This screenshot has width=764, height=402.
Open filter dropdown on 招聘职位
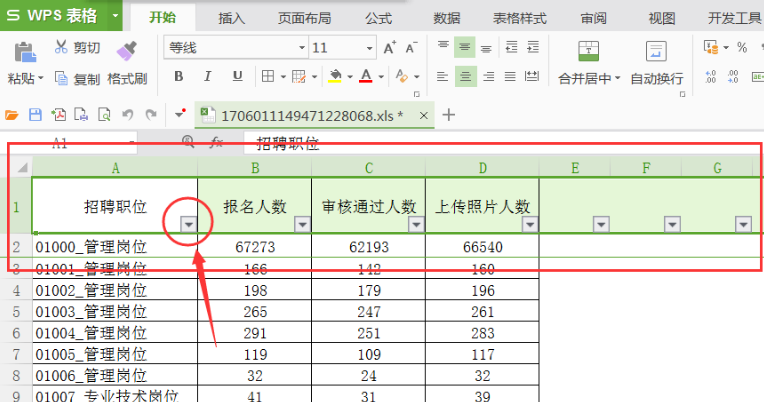pos(189,225)
